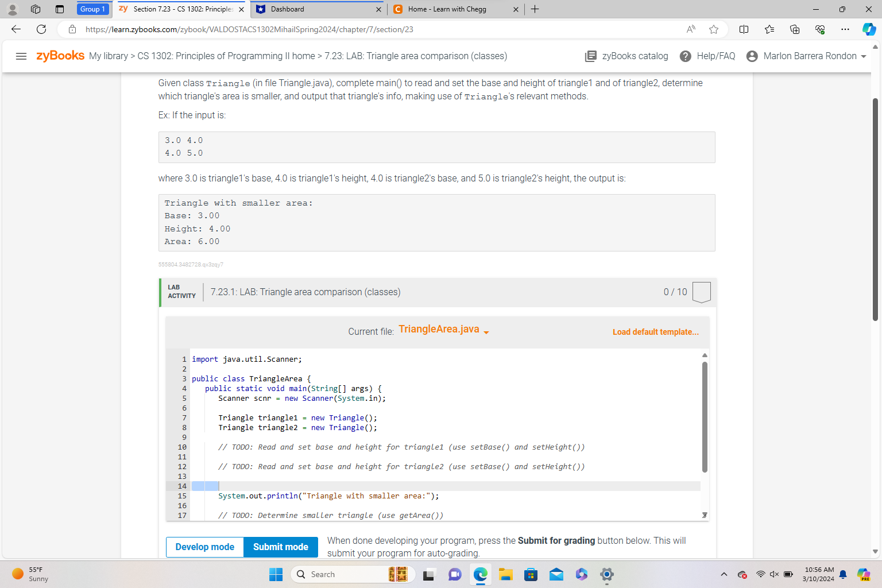
Task: Open the zyBooks sidebar hamburger menu
Action: point(21,56)
